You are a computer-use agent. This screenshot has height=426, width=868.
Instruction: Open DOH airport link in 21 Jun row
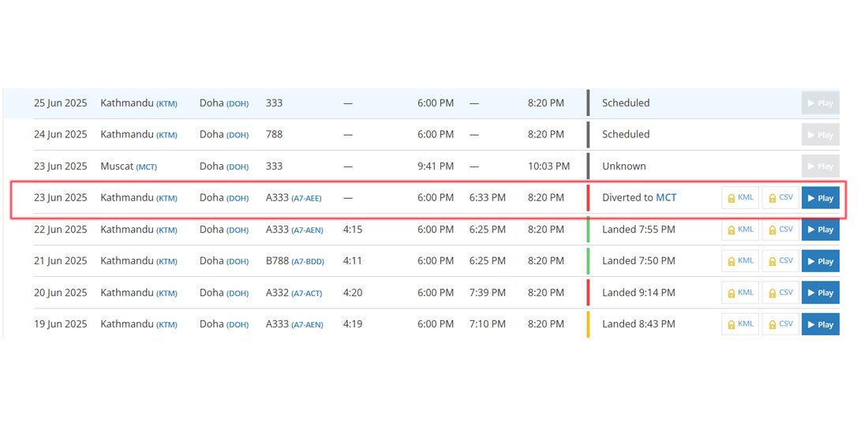coord(238,262)
